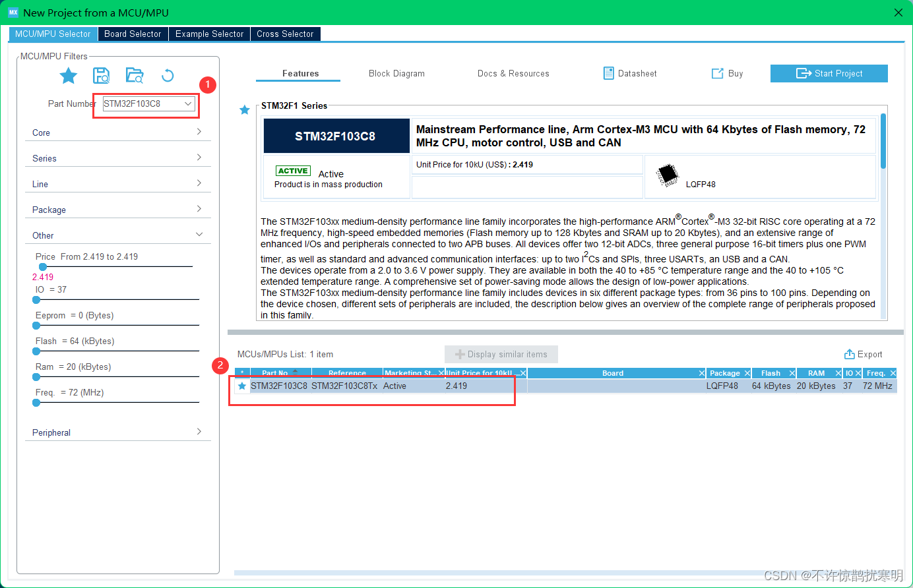Remove the Freq. column with its X
Viewport: 913px width, 588px height.
[893, 373]
